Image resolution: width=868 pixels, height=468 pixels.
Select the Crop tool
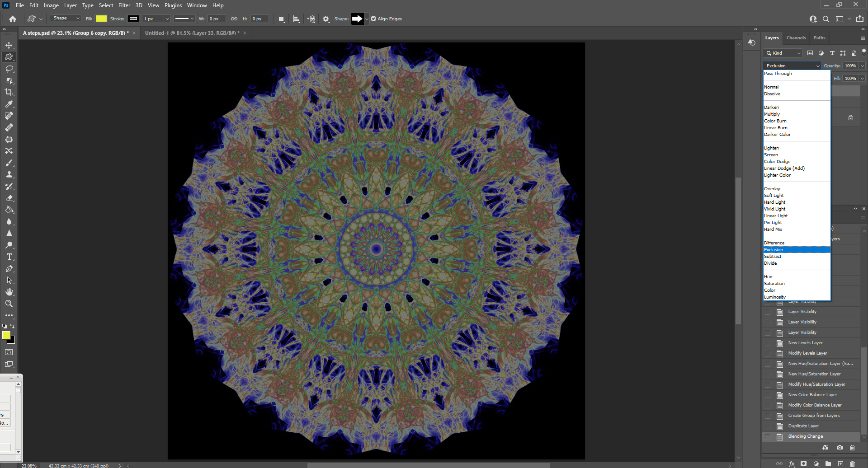click(9, 92)
